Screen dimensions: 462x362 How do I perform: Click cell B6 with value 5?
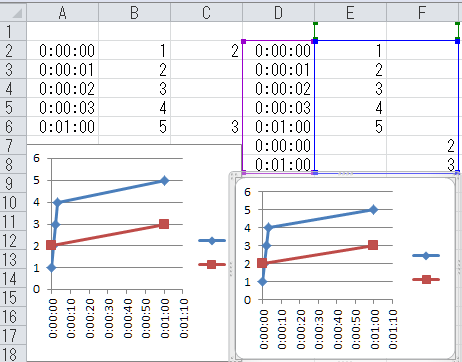tap(135, 126)
